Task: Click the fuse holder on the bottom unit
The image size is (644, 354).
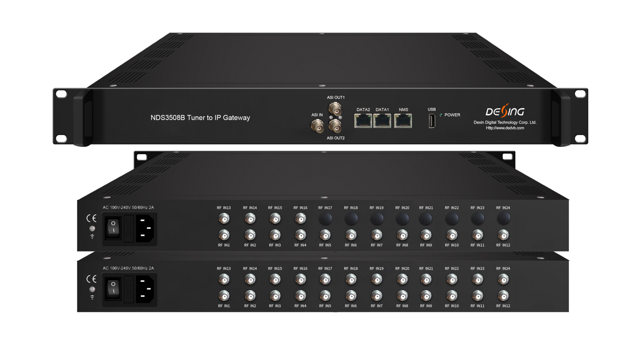Action: 129,289
